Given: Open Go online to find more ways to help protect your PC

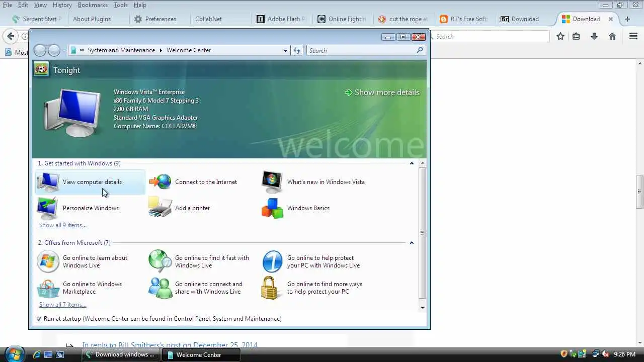Looking at the screenshot, I should pyautogui.click(x=312, y=288).
